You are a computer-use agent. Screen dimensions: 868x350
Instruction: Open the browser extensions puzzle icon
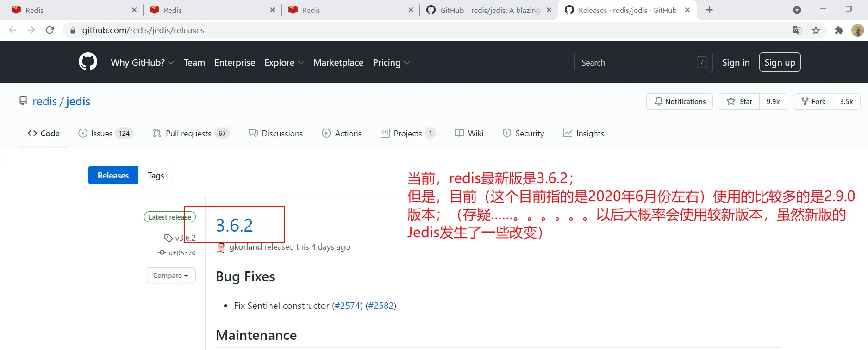point(839,31)
